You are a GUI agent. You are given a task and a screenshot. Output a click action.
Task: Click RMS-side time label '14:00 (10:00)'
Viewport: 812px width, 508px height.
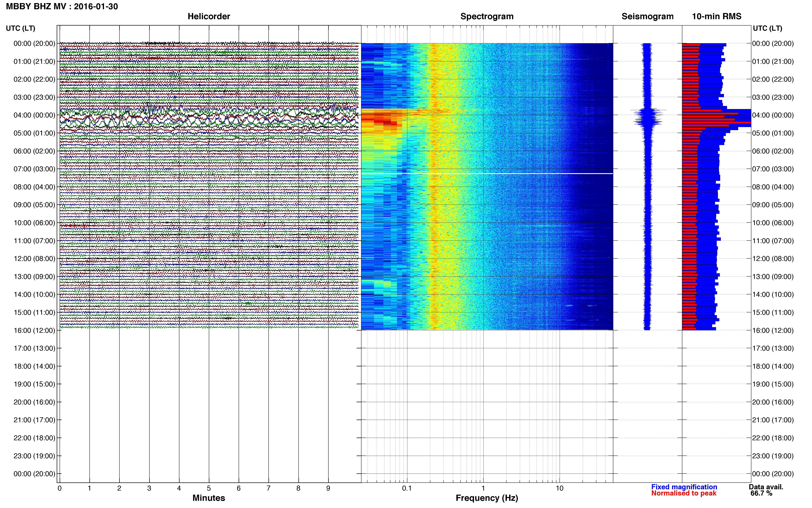[773, 295]
